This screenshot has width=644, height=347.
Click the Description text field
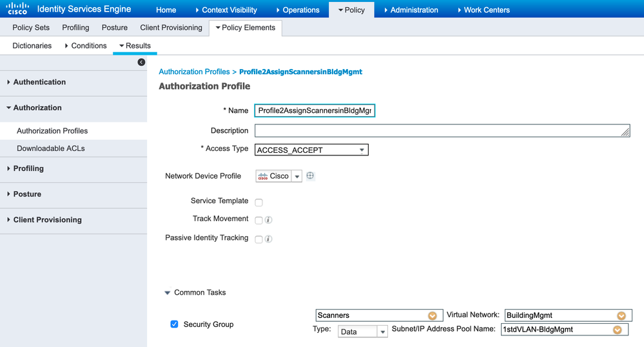pos(442,130)
